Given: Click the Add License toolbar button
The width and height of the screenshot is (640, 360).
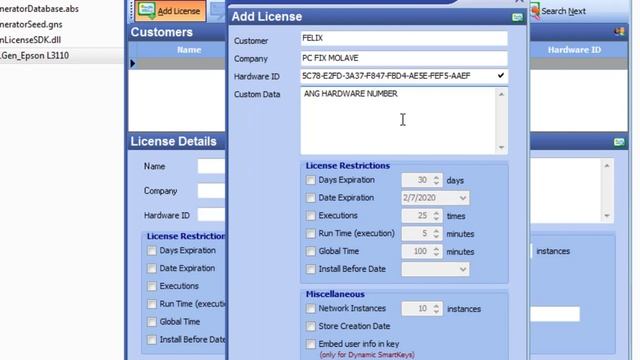Looking at the screenshot, I should (170, 11).
